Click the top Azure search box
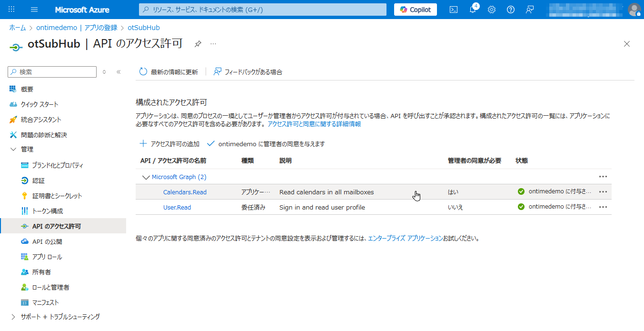 [263, 10]
